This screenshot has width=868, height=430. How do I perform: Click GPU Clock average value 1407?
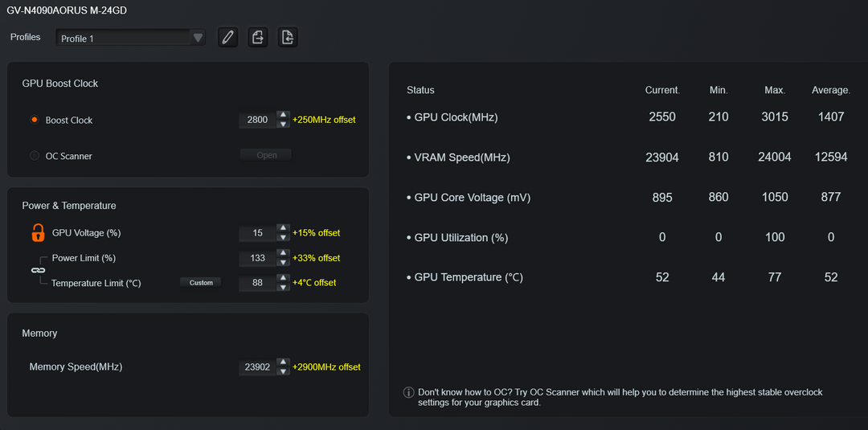(831, 117)
